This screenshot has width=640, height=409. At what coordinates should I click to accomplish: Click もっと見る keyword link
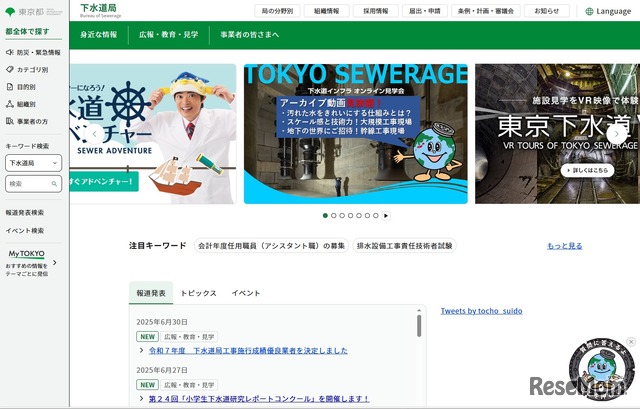click(x=564, y=246)
